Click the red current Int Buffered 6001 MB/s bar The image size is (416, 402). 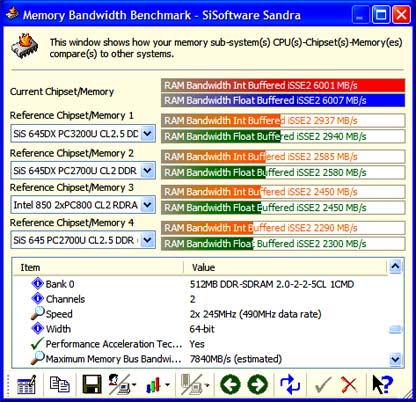pos(283,86)
